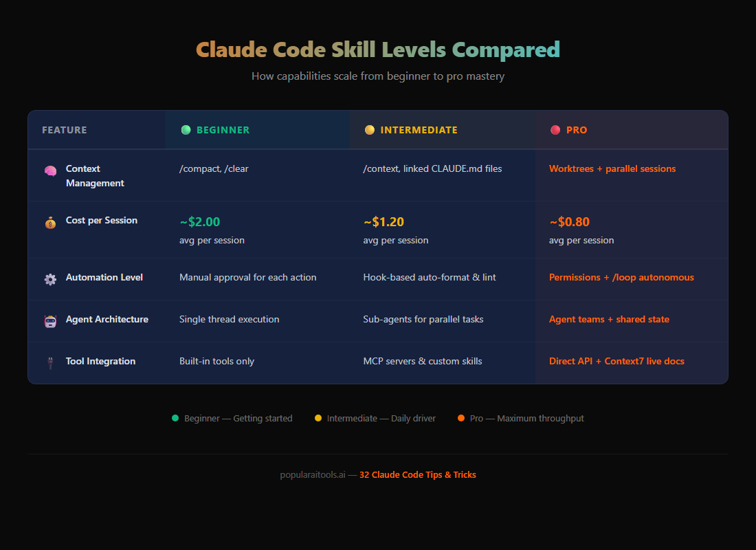Switch to the PRO column tab
756x550 pixels.
coord(577,129)
